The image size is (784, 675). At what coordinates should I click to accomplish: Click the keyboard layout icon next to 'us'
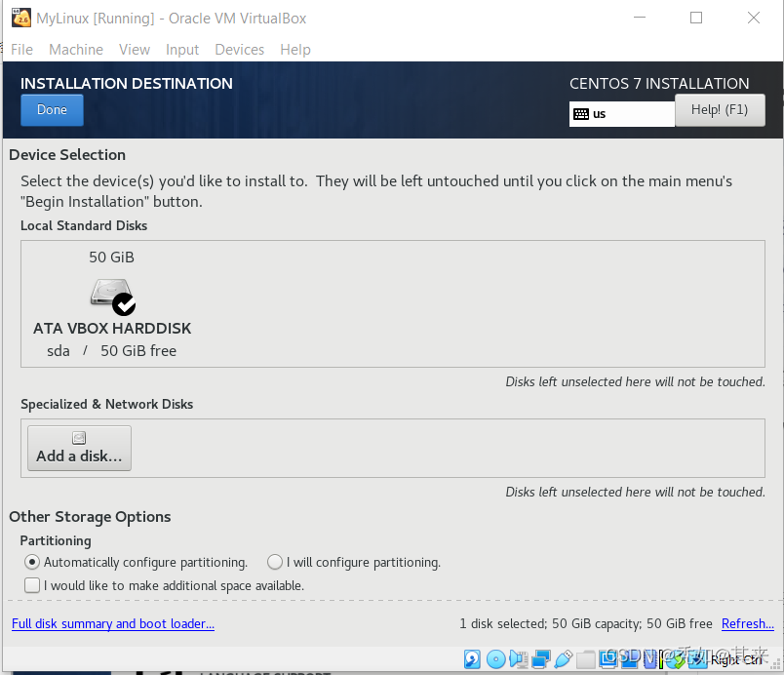coord(580,114)
